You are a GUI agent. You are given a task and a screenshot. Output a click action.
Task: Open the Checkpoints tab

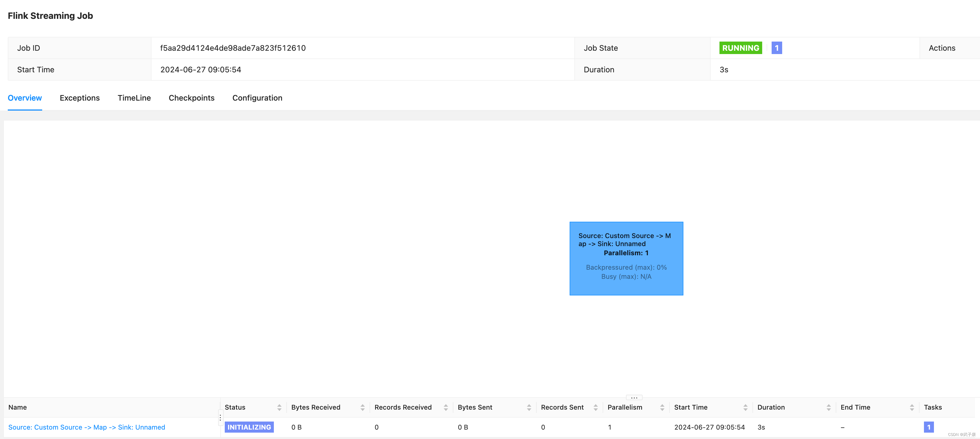point(191,98)
